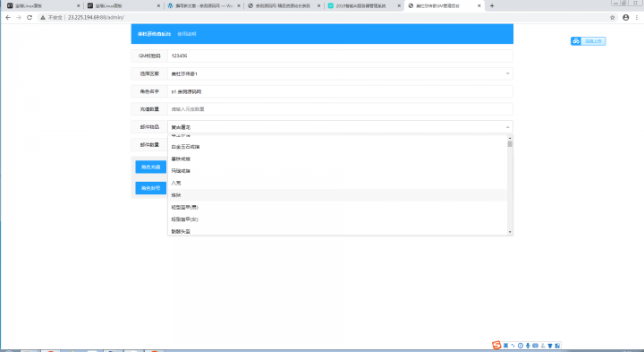Go back with the browser back arrow

click(x=8, y=17)
